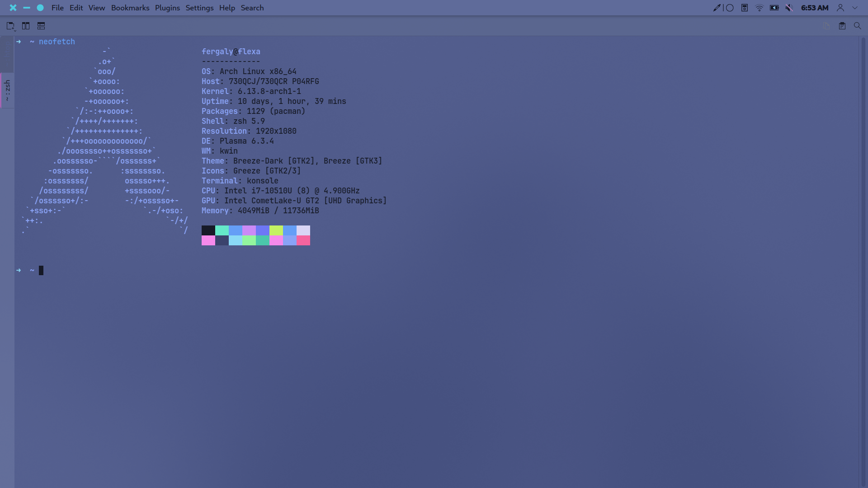The height and width of the screenshot is (488, 868).
Task: Maximize Konsole using the cyan circle button
Action: [x=40, y=8]
